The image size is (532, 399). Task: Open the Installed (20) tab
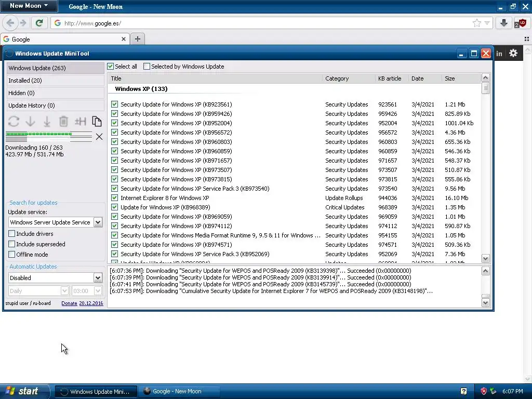[55, 81]
